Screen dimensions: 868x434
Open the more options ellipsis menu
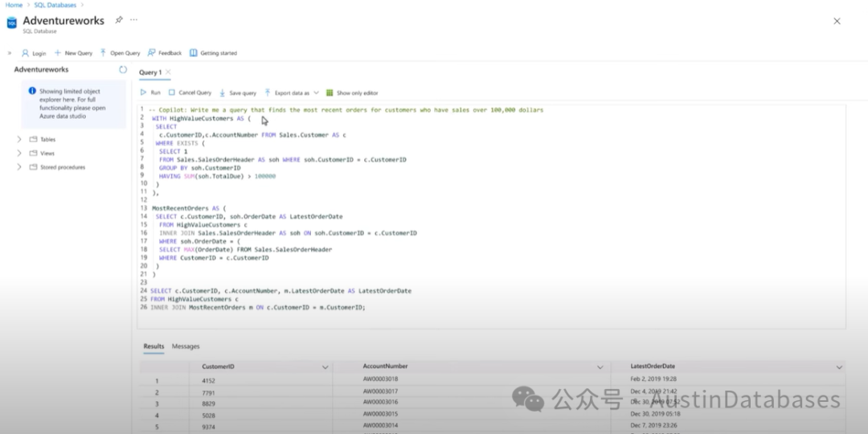coord(134,20)
